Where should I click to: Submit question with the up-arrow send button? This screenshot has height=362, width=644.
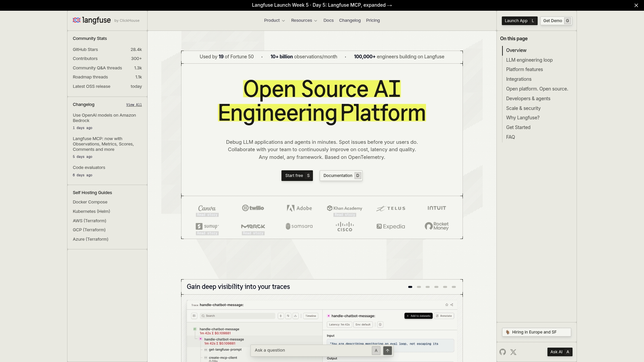[x=387, y=350]
